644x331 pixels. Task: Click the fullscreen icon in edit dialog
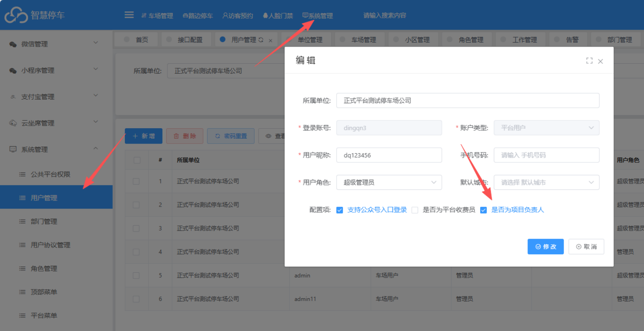click(589, 61)
